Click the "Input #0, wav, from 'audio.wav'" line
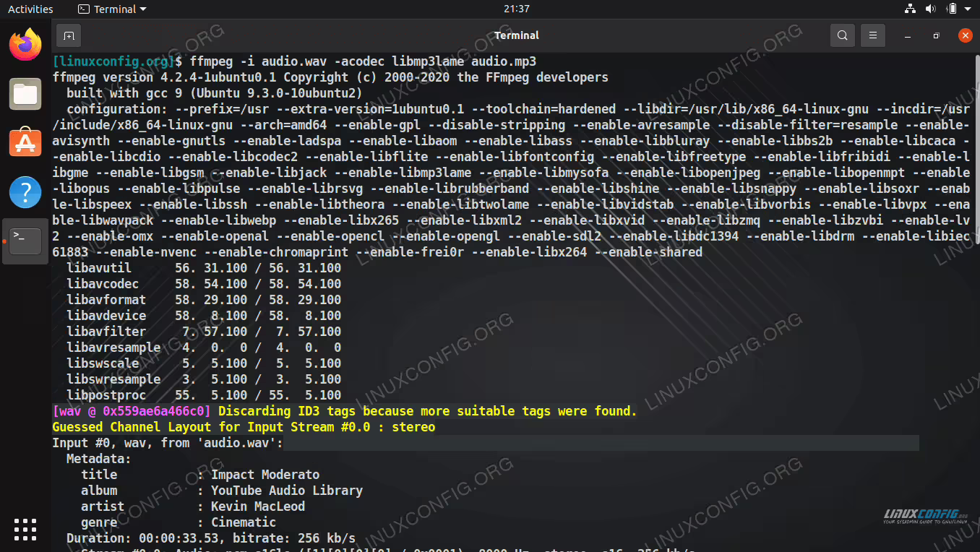Screen dimensions: 980x552 point(168,443)
